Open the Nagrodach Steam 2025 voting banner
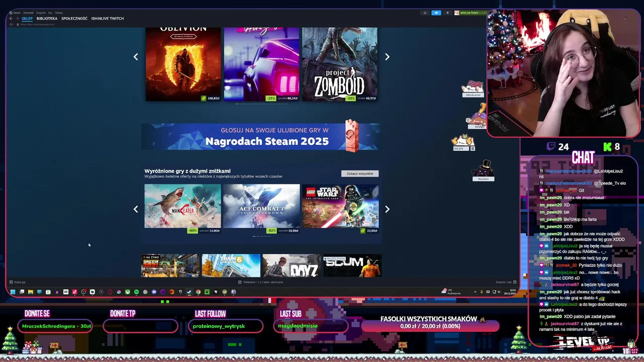Viewport: 644px width, 362px height. click(x=260, y=136)
